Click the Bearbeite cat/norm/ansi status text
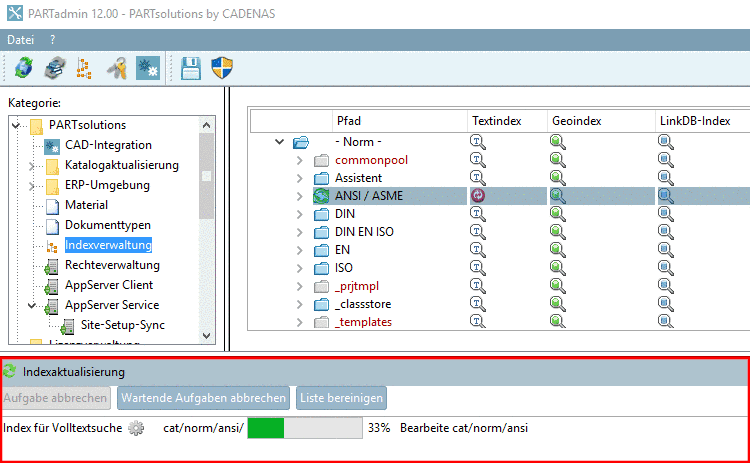The height and width of the screenshot is (463, 750). (x=463, y=428)
